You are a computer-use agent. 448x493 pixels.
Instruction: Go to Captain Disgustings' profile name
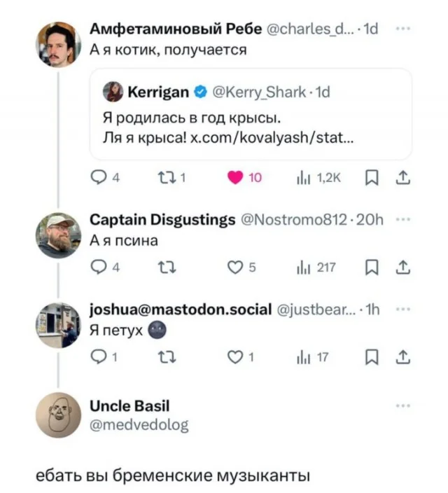pos(162,220)
